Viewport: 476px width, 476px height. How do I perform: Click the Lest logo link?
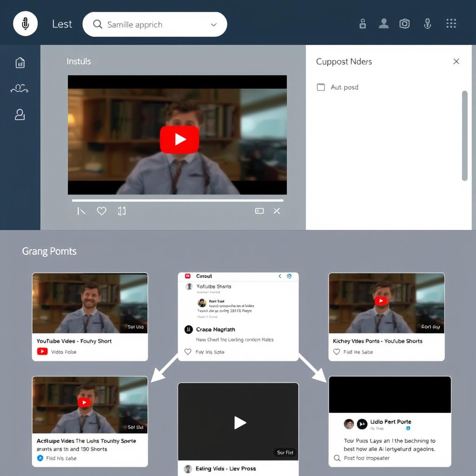coord(62,24)
